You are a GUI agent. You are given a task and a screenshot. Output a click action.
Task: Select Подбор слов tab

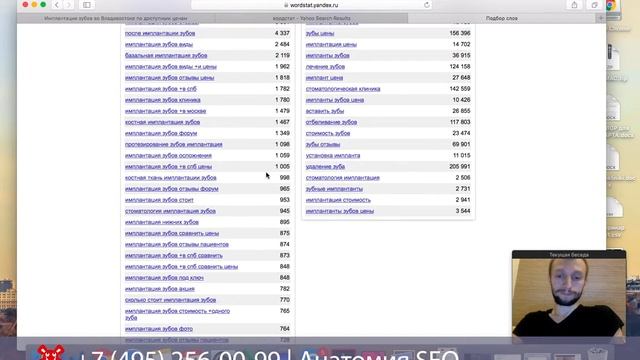tap(502, 18)
